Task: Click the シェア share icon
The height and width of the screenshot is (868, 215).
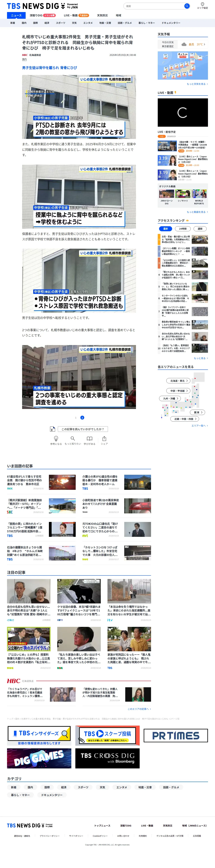Action: click(104, 438)
